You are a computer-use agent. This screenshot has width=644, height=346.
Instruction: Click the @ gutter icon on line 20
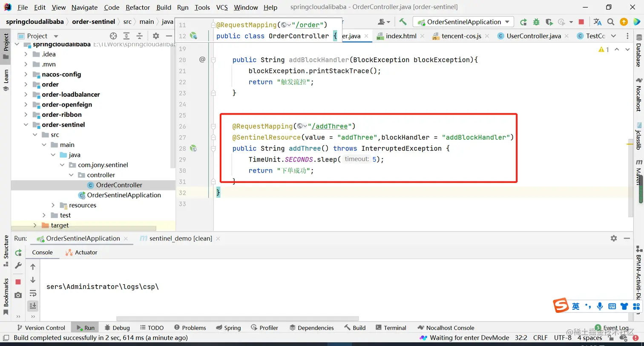[x=202, y=60]
